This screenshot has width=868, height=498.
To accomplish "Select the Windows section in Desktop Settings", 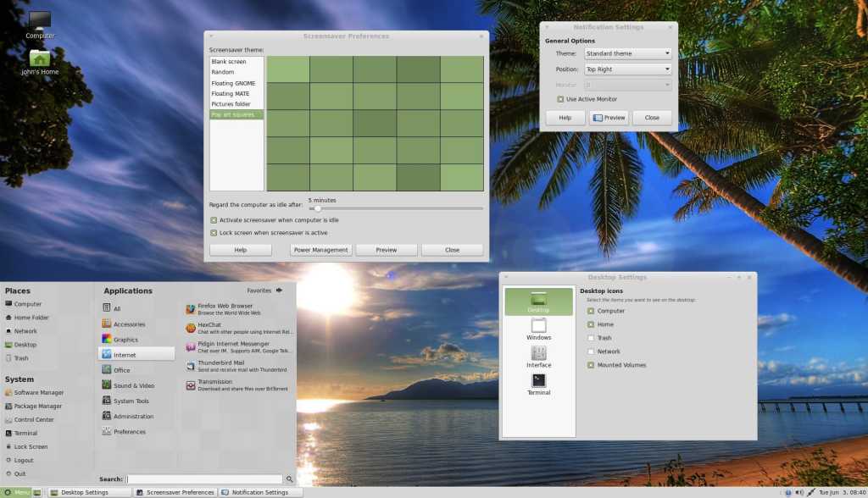I will click(x=538, y=329).
